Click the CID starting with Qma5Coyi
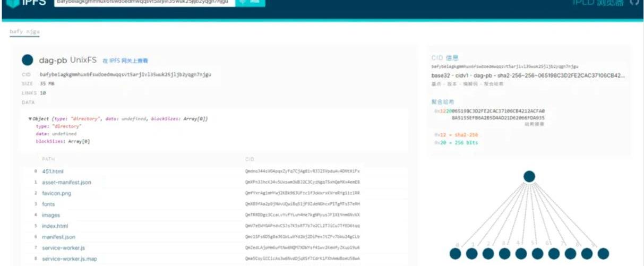Viewport: 644px width, 266px height. [x=302, y=259]
